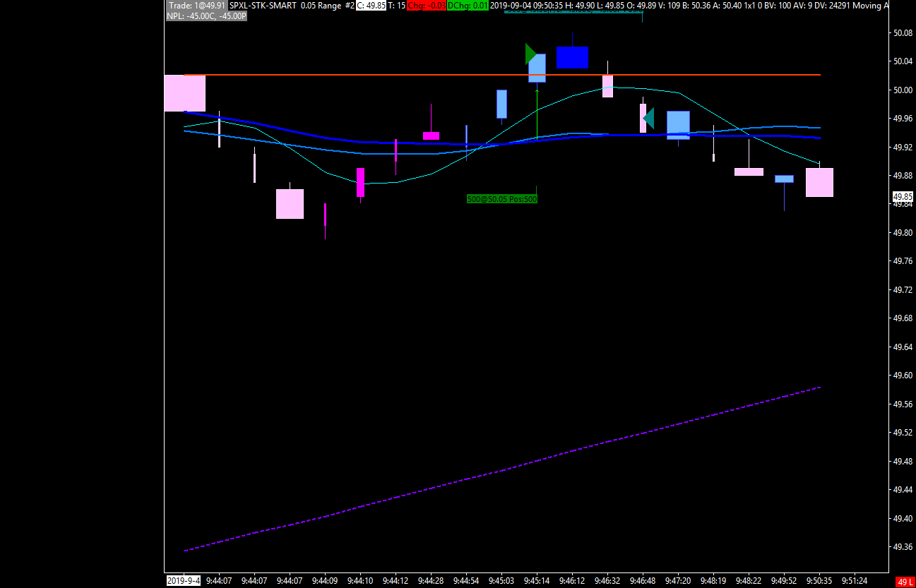
Task: Click the "T: 15" value
Action: tap(396, 6)
